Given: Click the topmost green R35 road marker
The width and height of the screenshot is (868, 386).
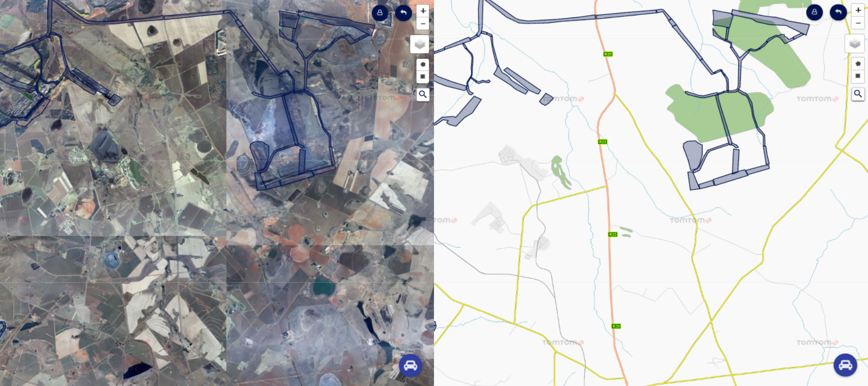Looking at the screenshot, I should tap(608, 54).
